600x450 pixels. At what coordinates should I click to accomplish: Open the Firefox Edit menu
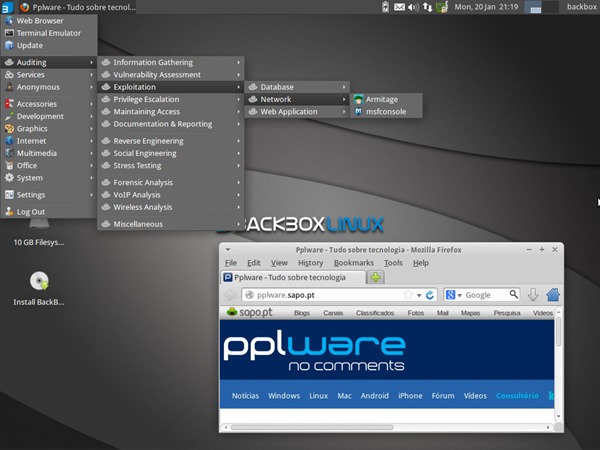(254, 263)
